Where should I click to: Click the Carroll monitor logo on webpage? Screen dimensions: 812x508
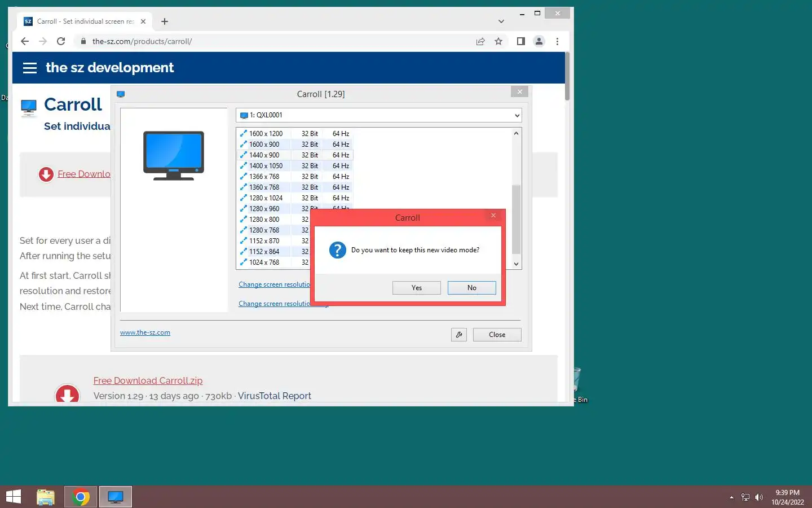tap(29, 107)
